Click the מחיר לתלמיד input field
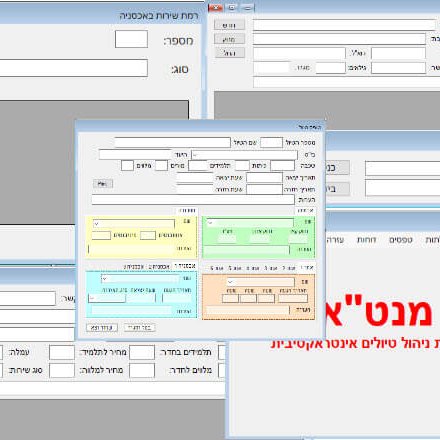The width and height of the screenshot is (440, 440). pyautogui.click(x=62, y=352)
